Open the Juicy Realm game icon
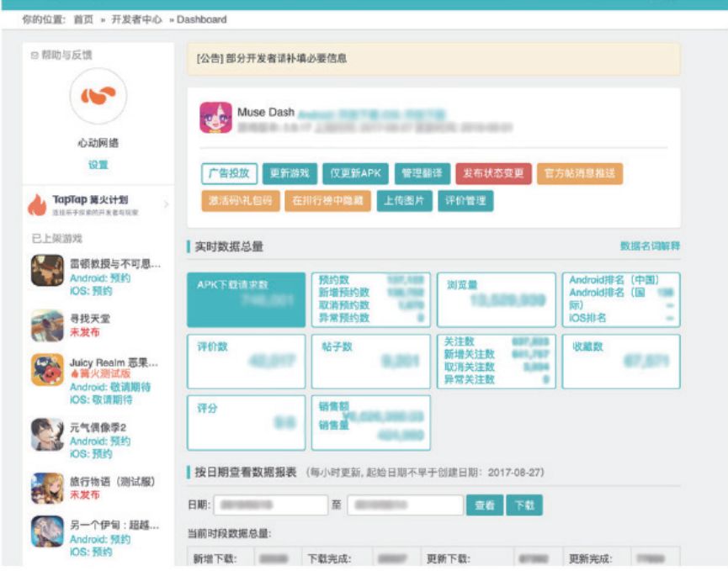The height and width of the screenshot is (571, 728). click(x=48, y=369)
